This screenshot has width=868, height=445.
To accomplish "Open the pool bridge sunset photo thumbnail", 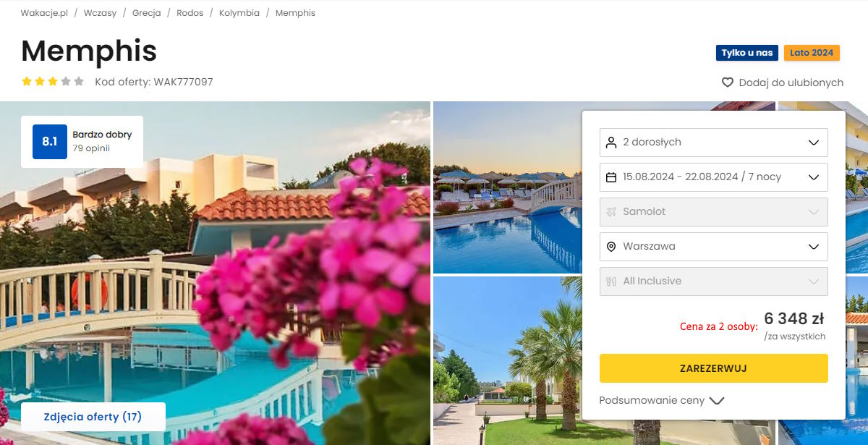I will [508, 187].
